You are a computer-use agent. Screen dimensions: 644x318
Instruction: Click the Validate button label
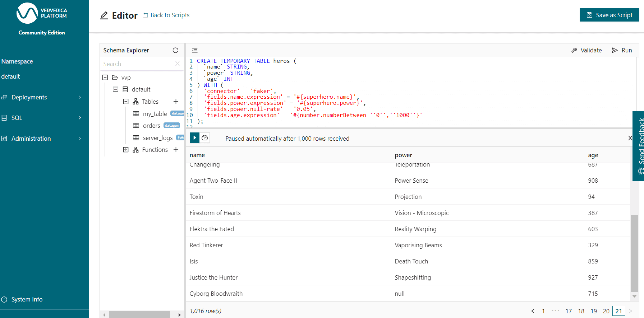pyautogui.click(x=591, y=50)
